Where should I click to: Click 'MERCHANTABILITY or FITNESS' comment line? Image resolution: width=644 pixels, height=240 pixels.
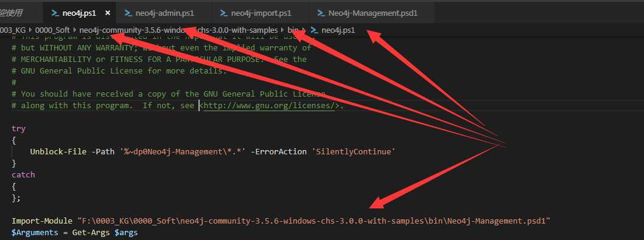click(x=159, y=59)
